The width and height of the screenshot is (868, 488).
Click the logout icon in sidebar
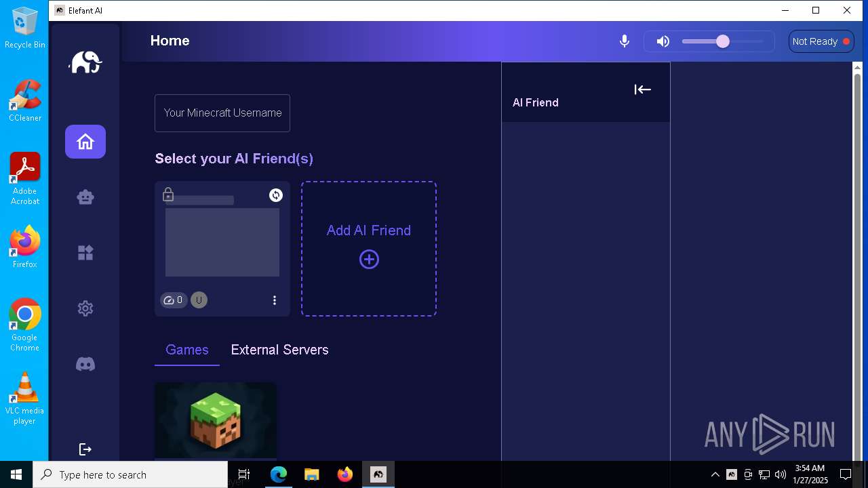point(85,449)
